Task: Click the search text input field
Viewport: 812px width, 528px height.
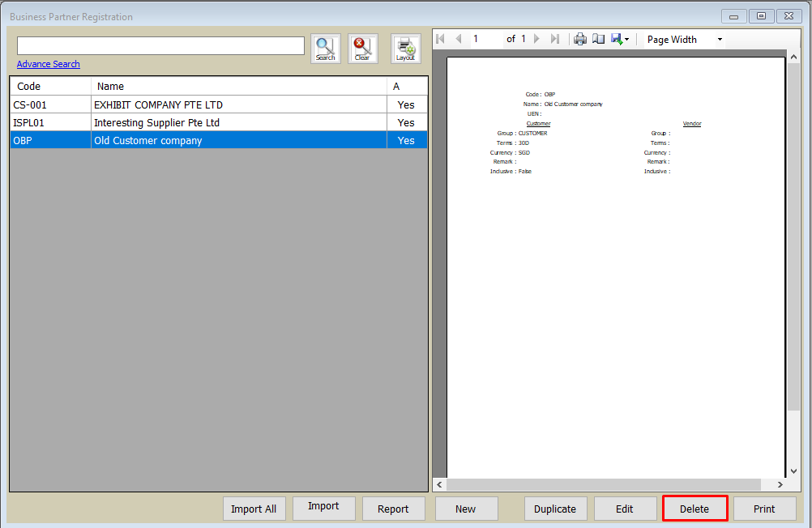Action: click(160, 45)
